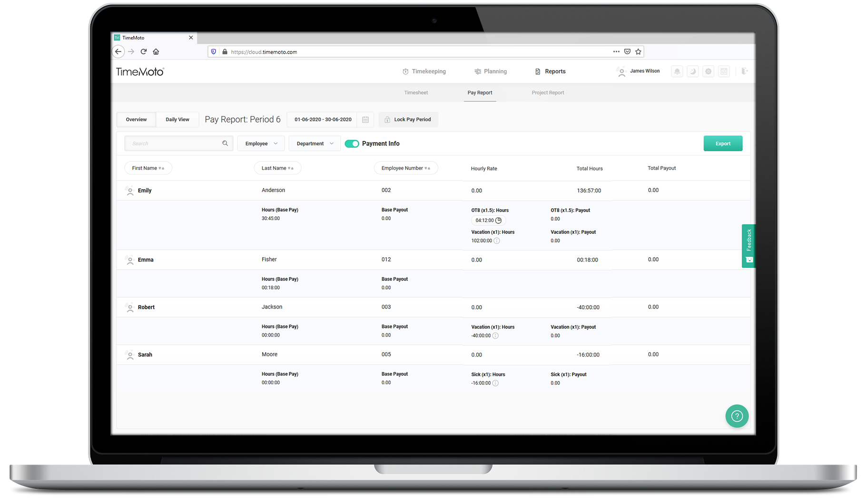Click the browser address bar URL
Viewport: 866px width, 504px height.
[264, 52]
